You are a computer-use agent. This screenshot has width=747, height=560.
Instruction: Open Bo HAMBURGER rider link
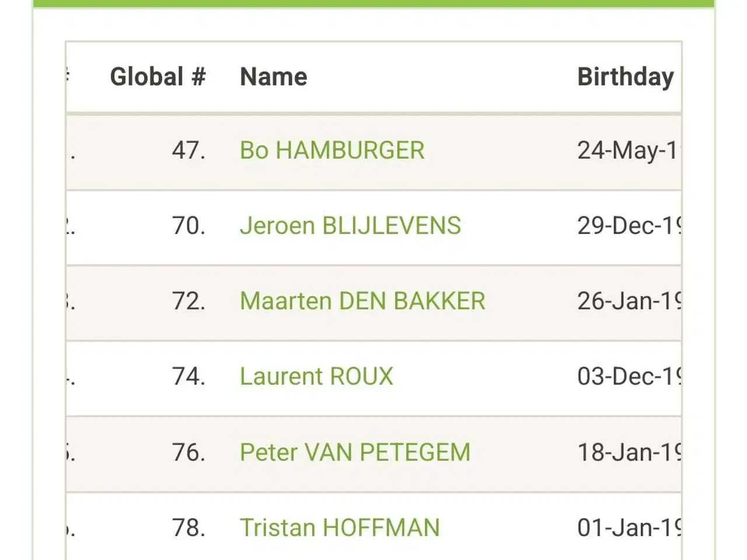331,150
